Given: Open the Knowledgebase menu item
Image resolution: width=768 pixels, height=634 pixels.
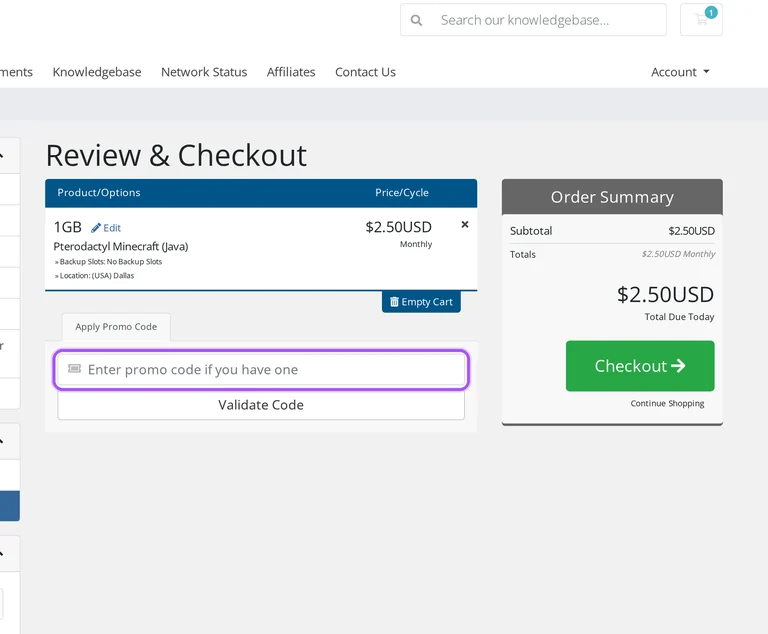Looking at the screenshot, I should [97, 72].
